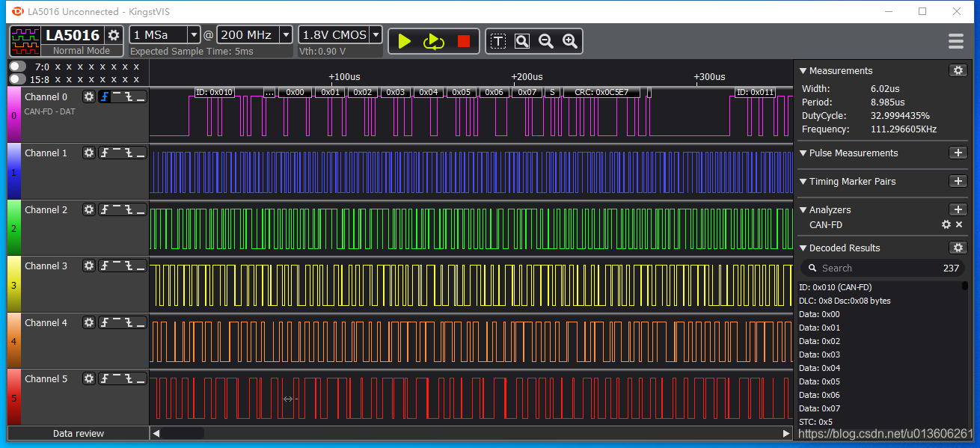Image resolution: width=980 pixels, height=448 pixels.
Task: Set rising edge trigger on Channel 1
Action: (x=105, y=153)
